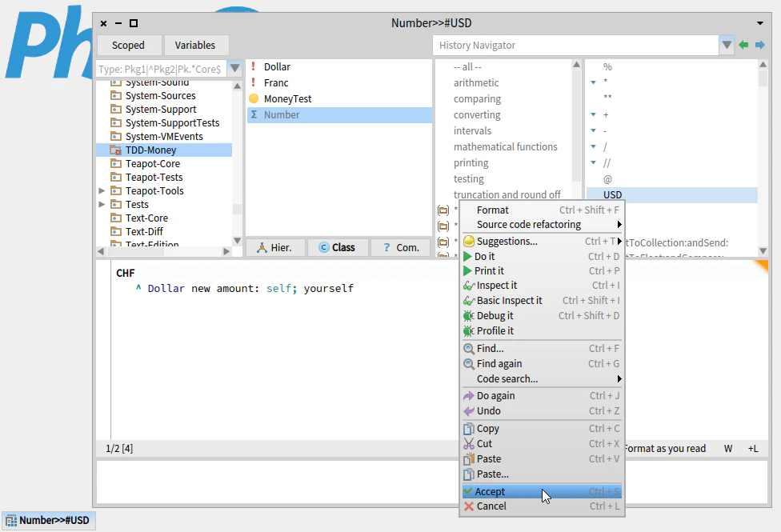Click the Copy icon in context menu
Viewport: 781px width, 532px height.
pos(469,429)
